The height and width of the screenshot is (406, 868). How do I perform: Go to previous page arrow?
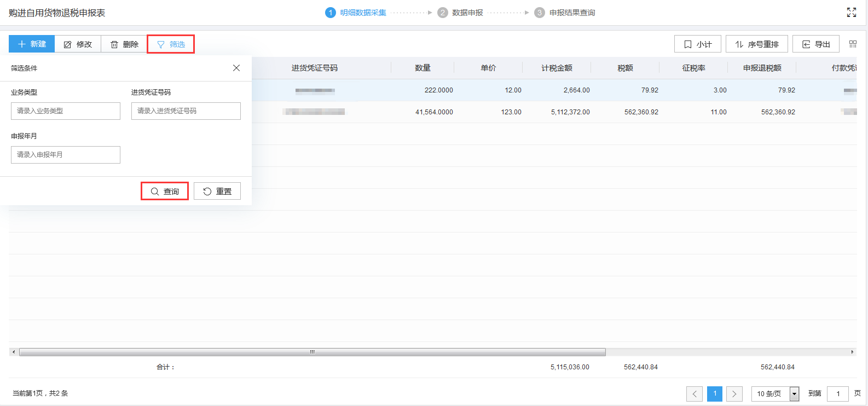(x=695, y=393)
